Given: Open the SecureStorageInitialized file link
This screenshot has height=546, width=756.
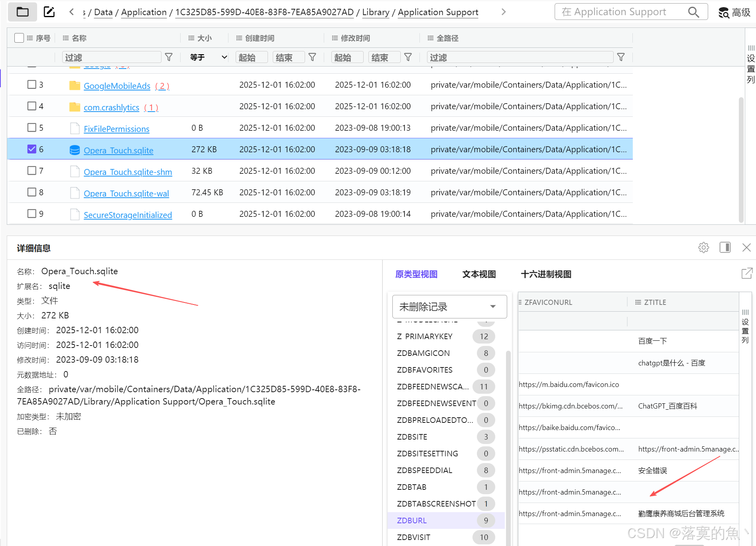Looking at the screenshot, I should [x=128, y=215].
